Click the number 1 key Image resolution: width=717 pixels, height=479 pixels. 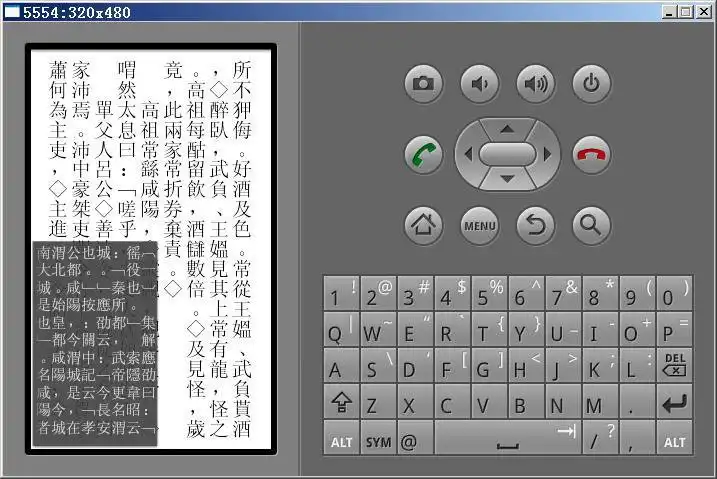coord(342,293)
